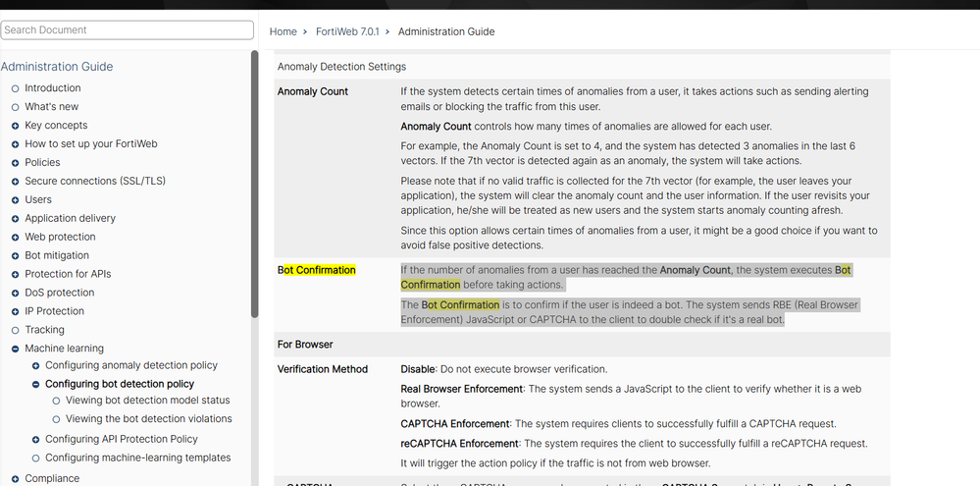Viewport: 980px width, 486px height.
Task: Click the Disable option bold text
Action: (418, 369)
